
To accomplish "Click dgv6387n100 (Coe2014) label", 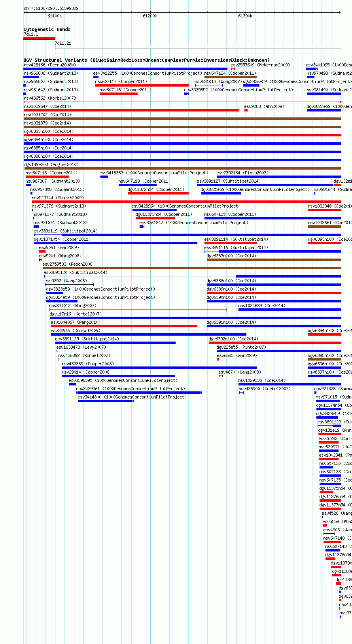I will click(x=231, y=256).
